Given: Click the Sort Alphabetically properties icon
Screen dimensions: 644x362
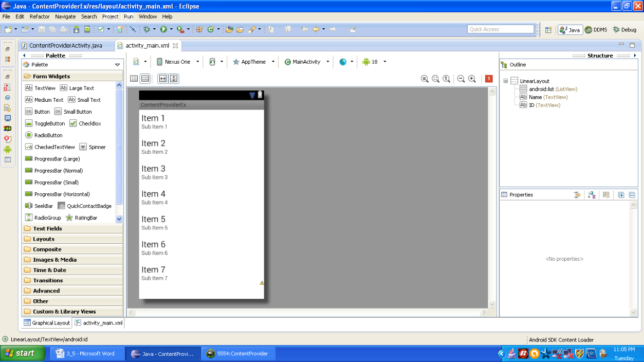Looking at the screenshot, I should (x=592, y=195).
